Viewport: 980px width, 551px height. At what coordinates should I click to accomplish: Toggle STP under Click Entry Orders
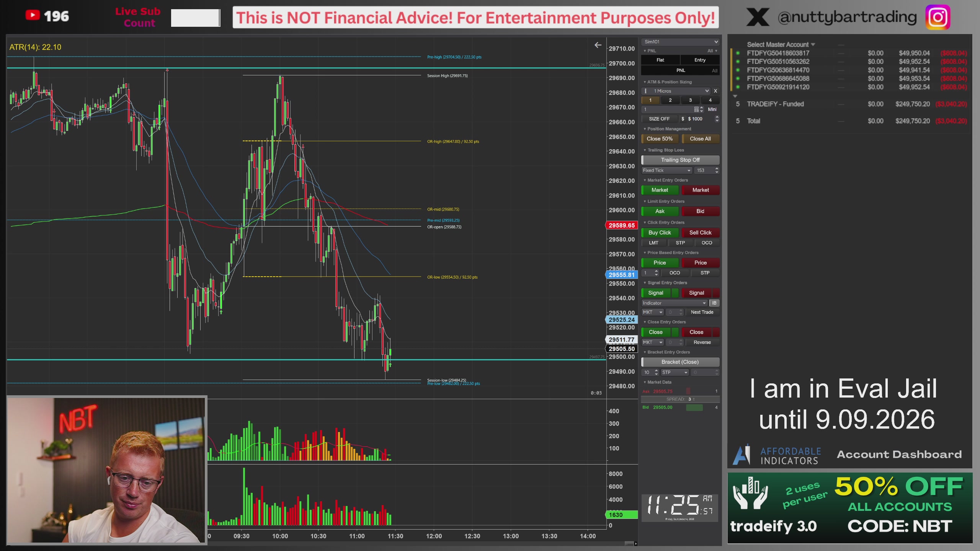[680, 243]
